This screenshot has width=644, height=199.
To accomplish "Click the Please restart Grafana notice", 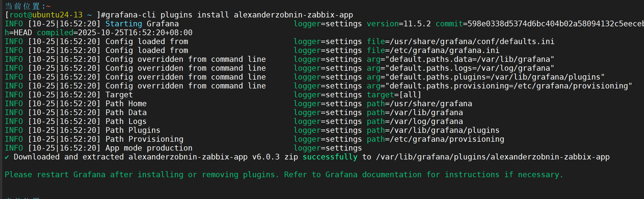I will click(x=284, y=175).
